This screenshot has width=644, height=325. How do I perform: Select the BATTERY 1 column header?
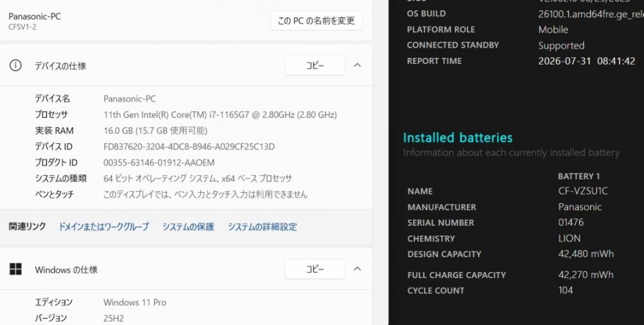pos(579,176)
